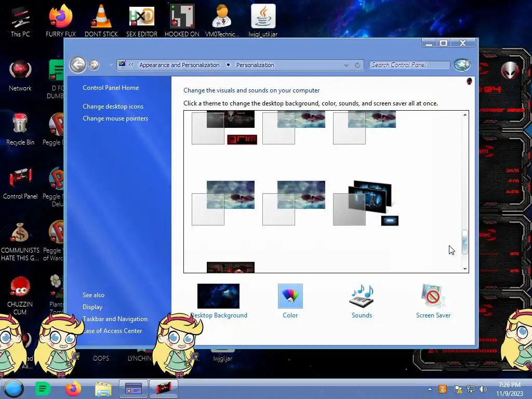Image resolution: width=532 pixels, height=399 pixels.
Task: Click the alien head gadget icon on desktop
Action: 510,71
